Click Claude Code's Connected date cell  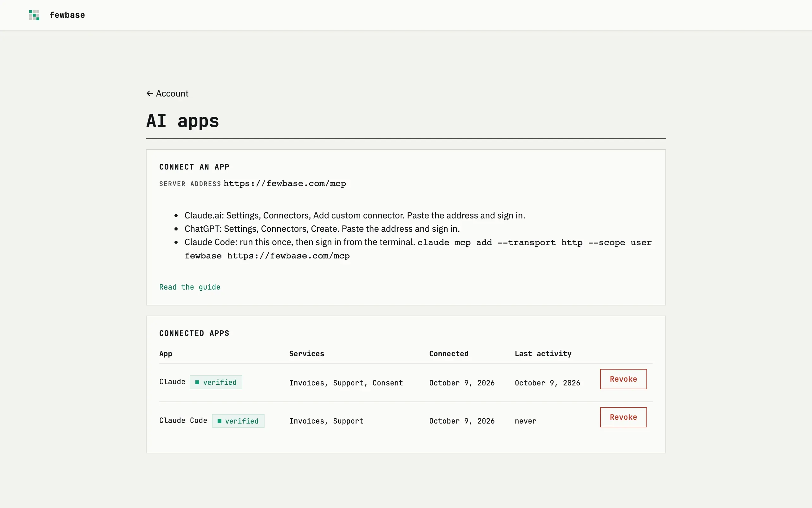coord(462,421)
